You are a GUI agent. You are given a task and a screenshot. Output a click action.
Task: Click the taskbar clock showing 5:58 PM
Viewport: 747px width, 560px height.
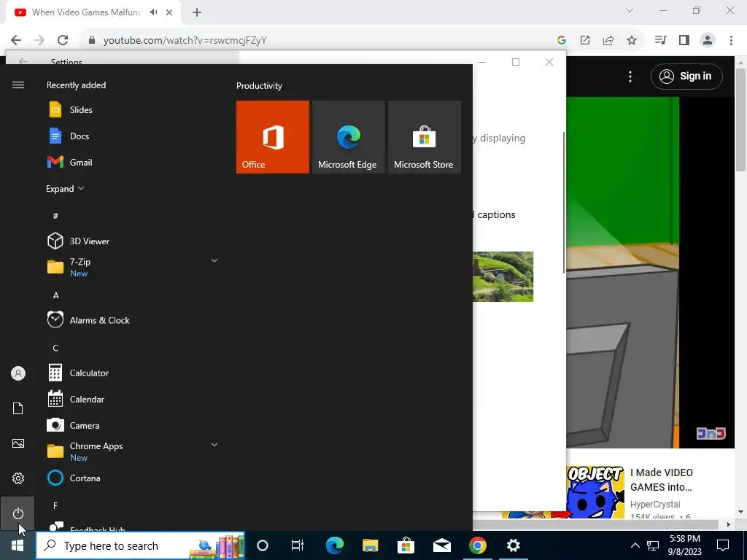click(x=685, y=545)
